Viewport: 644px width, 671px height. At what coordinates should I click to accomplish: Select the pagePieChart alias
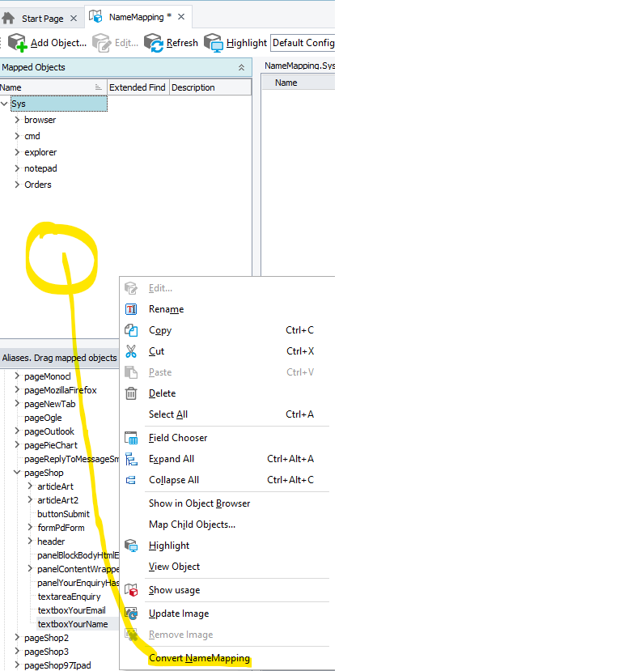50,445
